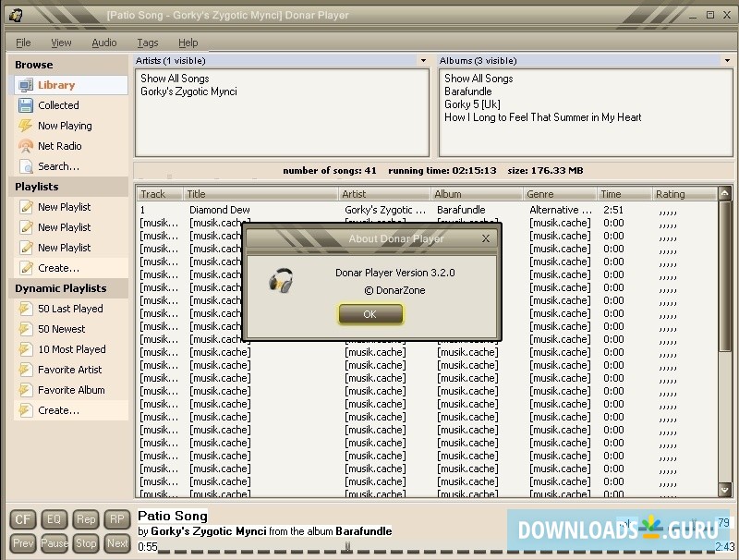Click Alternative genre cell of Diamond Dew
Screen dimensions: 739x560
(561, 210)
